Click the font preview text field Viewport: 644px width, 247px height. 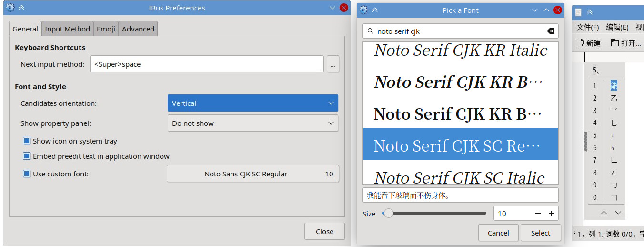click(x=460, y=195)
